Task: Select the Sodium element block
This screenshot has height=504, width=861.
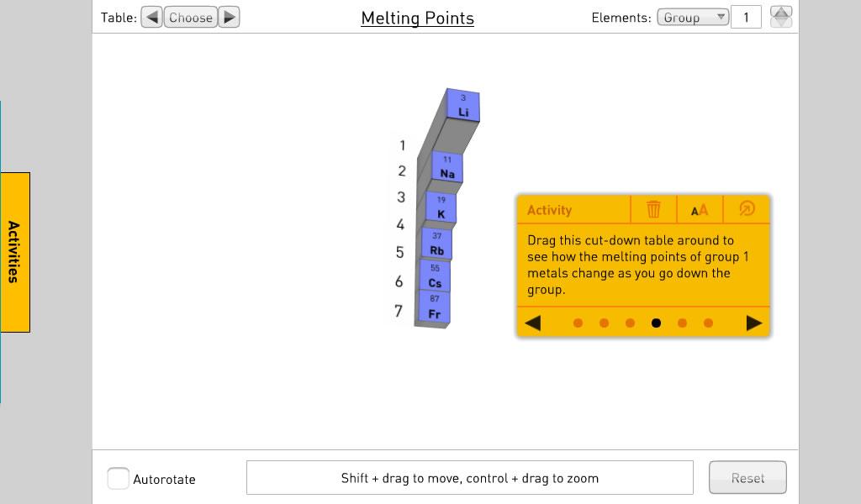Action: (447, 168)
